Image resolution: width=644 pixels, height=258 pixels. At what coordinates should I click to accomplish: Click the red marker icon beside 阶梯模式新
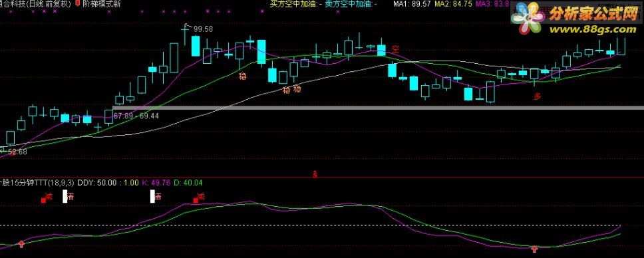click(x=78, y=4)
